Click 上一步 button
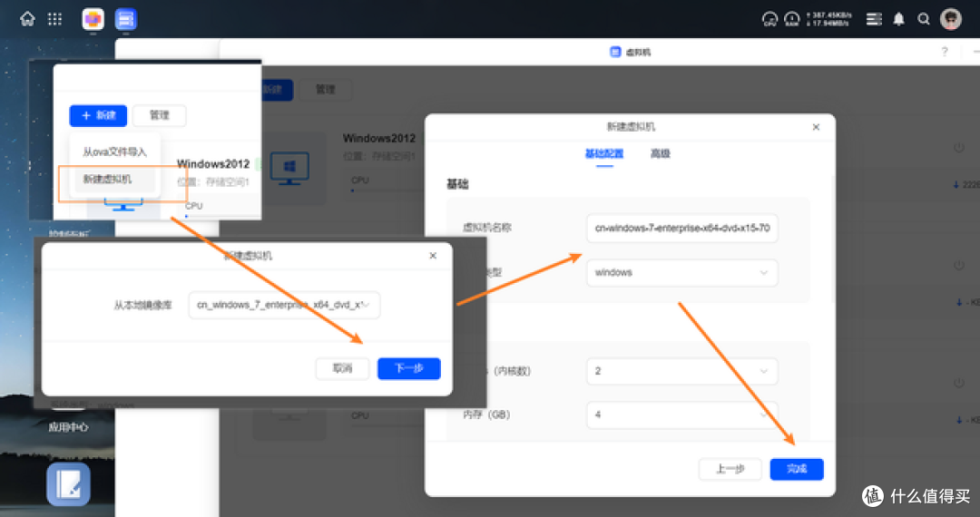Image resolution: width=980 pixels, height=517 pixels. coord(730,469)
